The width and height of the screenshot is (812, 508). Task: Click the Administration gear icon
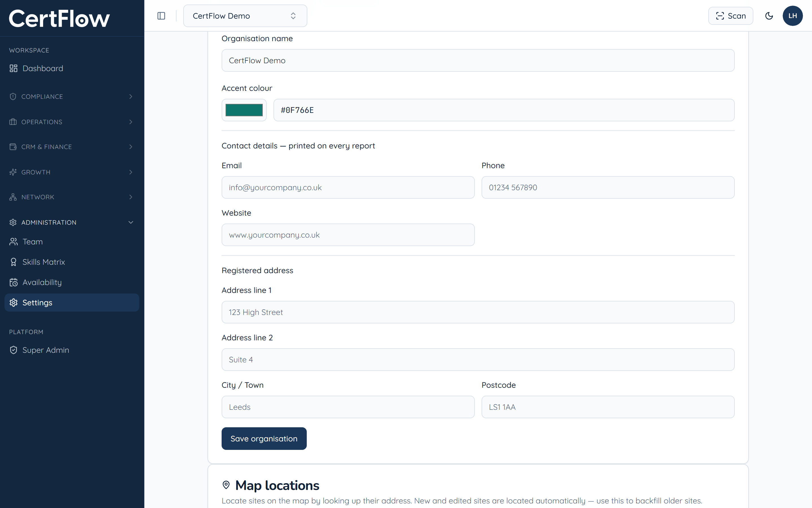coord(13,222)
